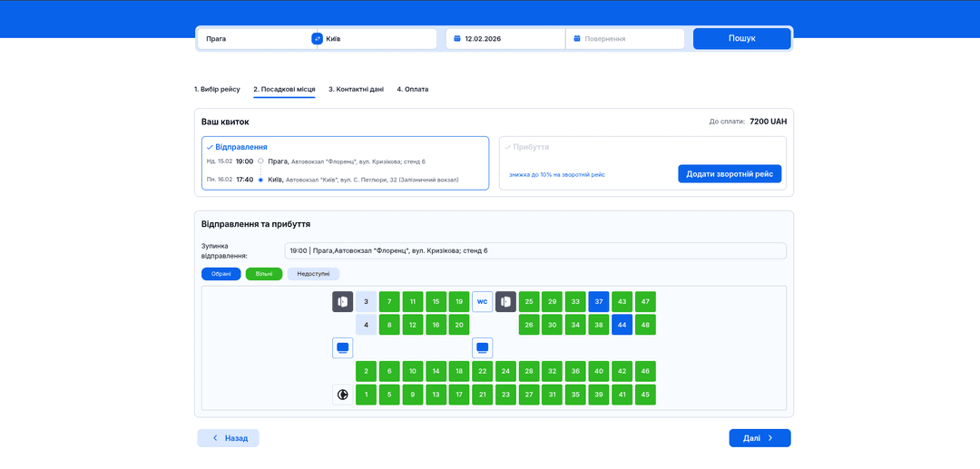Open the Контактні дані step tab
This screenshot has width=980, height=469.
pyautogui.click(x=356, y=89)
